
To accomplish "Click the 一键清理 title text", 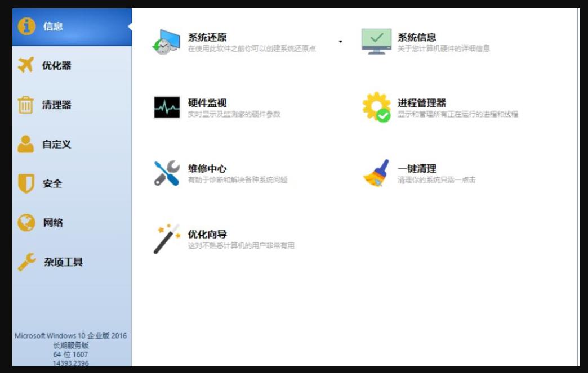I will 417,168.
